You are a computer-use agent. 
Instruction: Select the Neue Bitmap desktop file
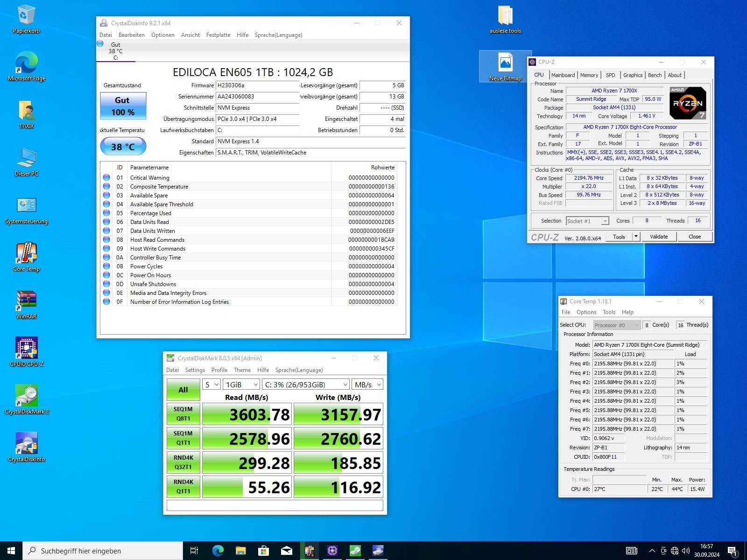tap(505, 67)
